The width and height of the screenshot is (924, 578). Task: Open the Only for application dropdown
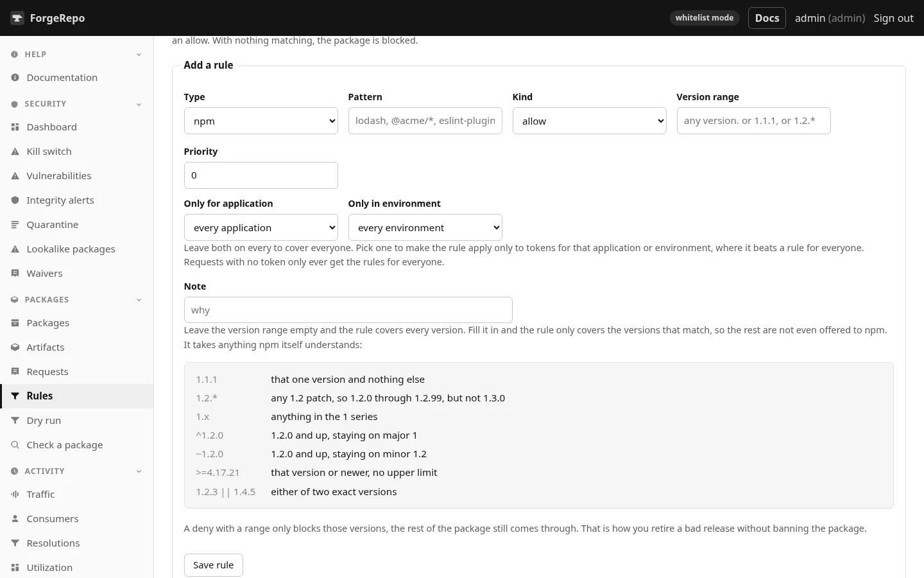point(261,227)
